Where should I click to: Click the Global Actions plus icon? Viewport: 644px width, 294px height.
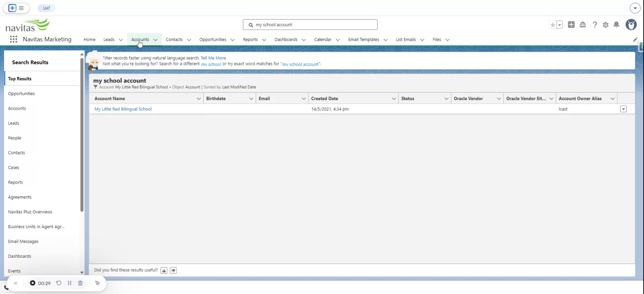pos(571,25)
